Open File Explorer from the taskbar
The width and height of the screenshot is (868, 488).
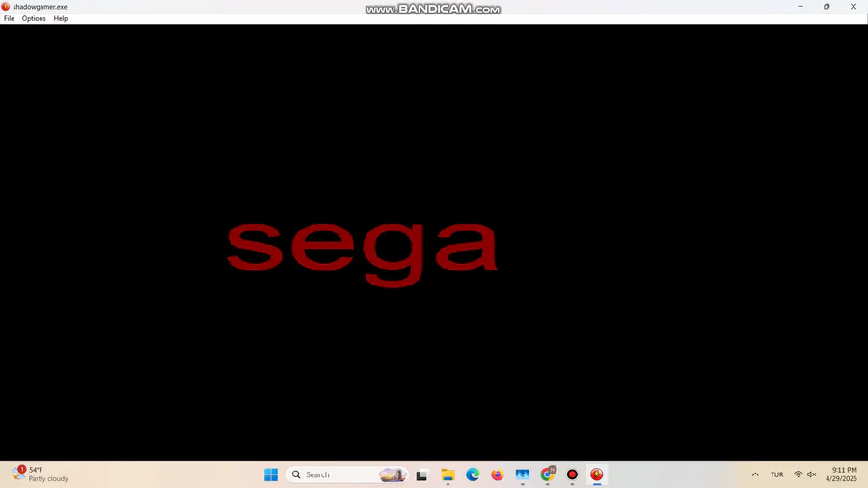tap(448, 474)
